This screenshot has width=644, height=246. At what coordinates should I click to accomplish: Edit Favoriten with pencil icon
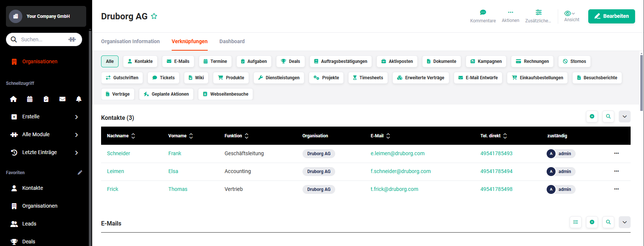click(x=80, y=173)
